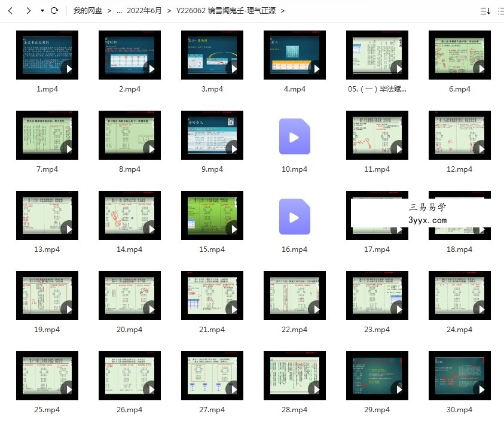This screenshot has height=426, width=504.
Task: Expand chevron after Y226062 镜雪阁鬼壬-理气正源
Action: point(283,11)
